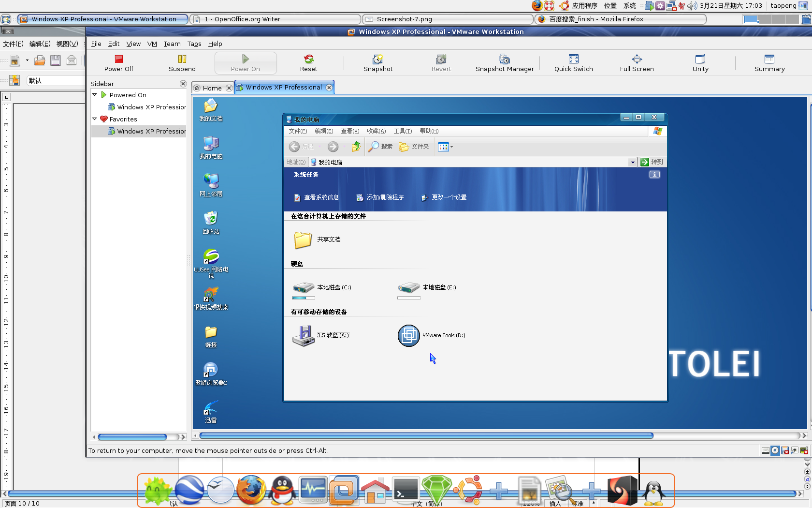812x508 pixels.
Task: Close the VMware Sidebar panel
Action: [183, 84]
